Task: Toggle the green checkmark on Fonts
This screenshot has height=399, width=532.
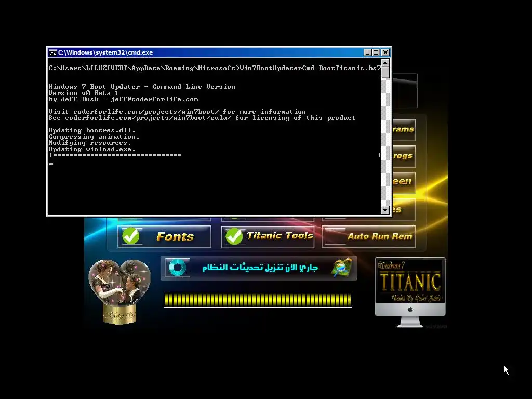Action: click(x=130, y=236)
